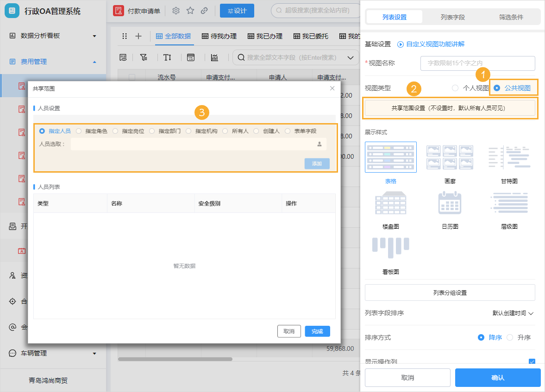Click the link icon in the top bar

point(204,10)
